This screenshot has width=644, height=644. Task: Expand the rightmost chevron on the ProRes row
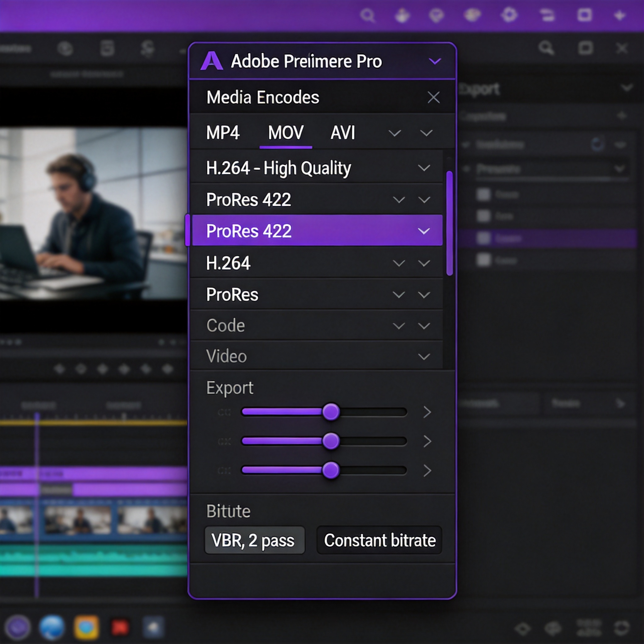coord(424,295)
